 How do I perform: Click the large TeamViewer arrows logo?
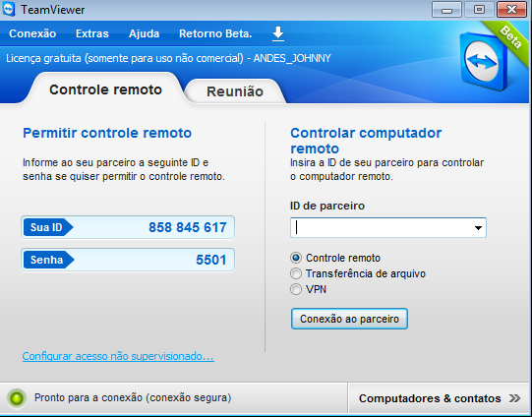[x=483, y=62]
